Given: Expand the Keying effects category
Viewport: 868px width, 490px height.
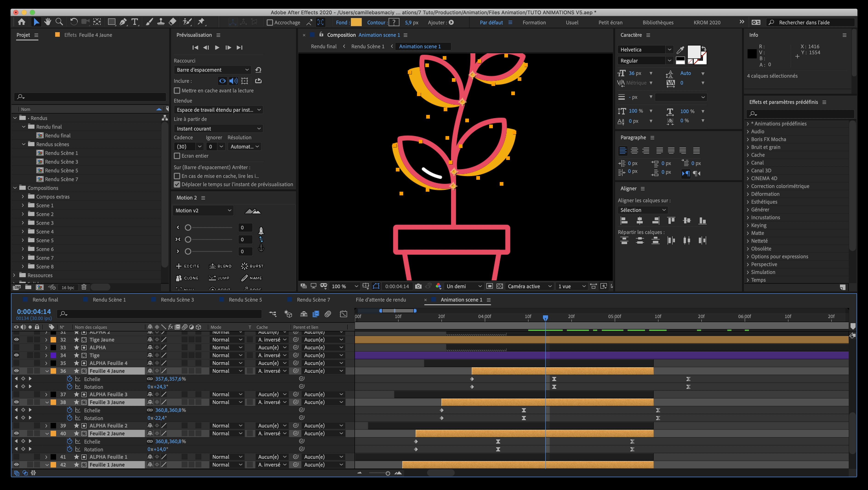Looking at the screenshot, I should (748, 225).
